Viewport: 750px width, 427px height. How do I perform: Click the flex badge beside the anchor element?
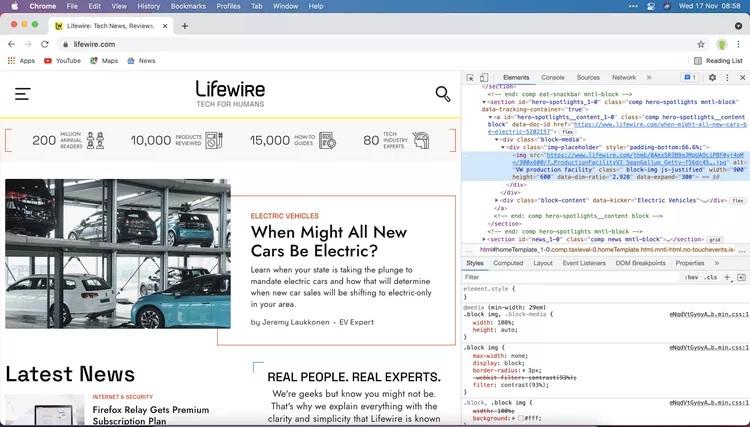[x=567, y=132]
